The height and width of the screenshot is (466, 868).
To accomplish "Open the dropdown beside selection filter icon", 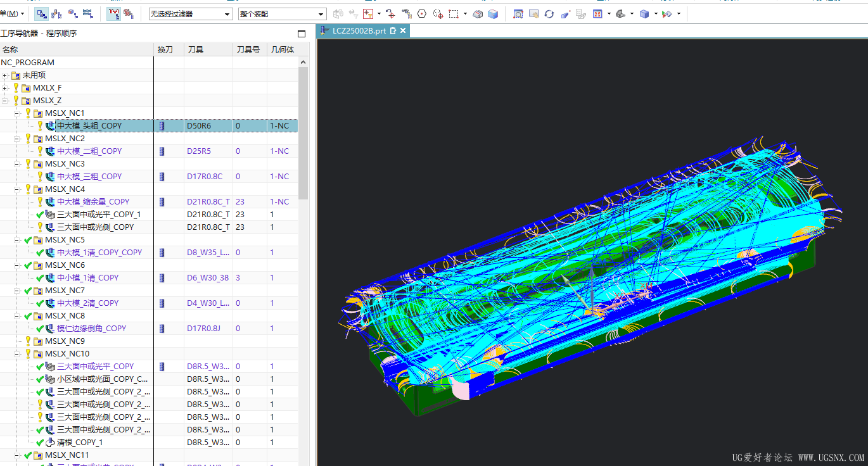I will point(379,13).
